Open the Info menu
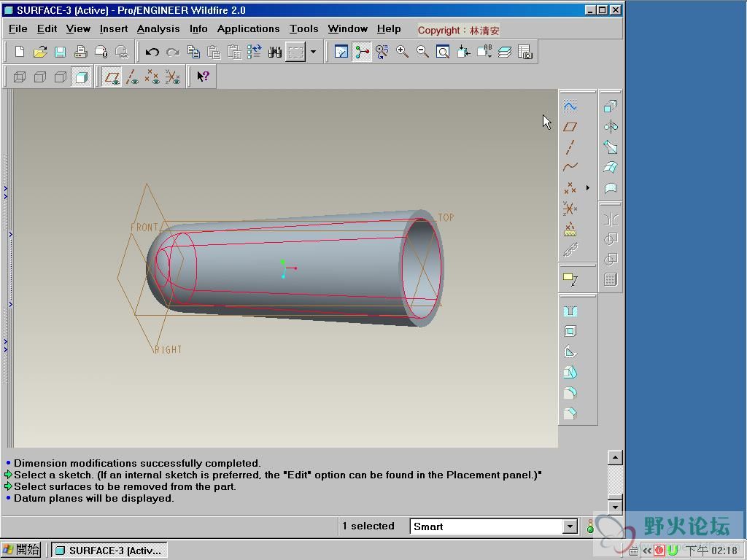Image resolution: width=747 pixels, height=560 pixels. [198, 29]
